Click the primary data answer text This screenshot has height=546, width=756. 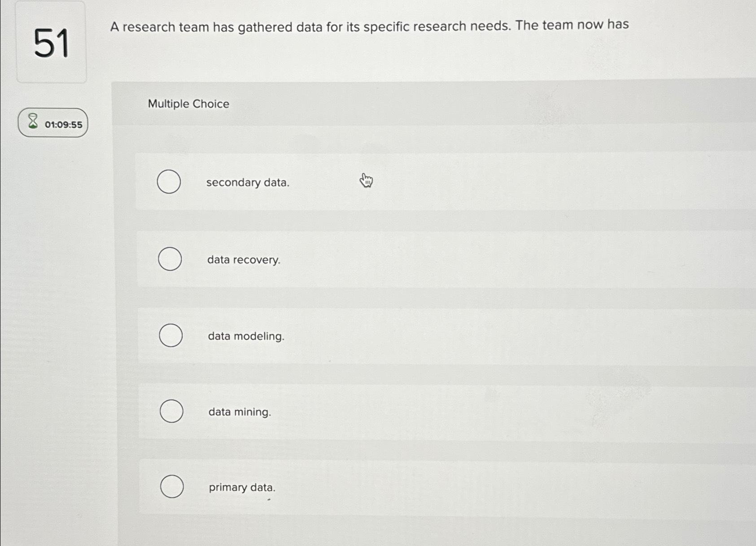pyautogui.click(x=242, y=487)
